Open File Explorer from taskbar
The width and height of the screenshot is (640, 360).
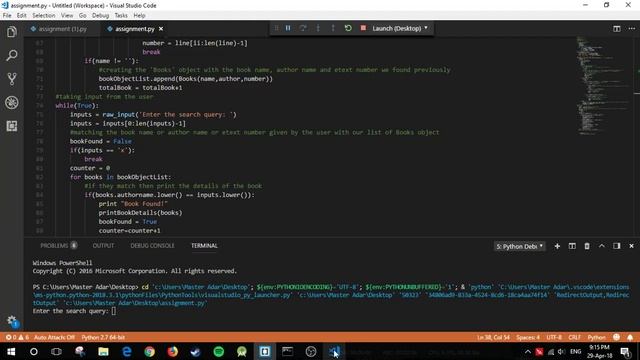[x=103, y=351]
